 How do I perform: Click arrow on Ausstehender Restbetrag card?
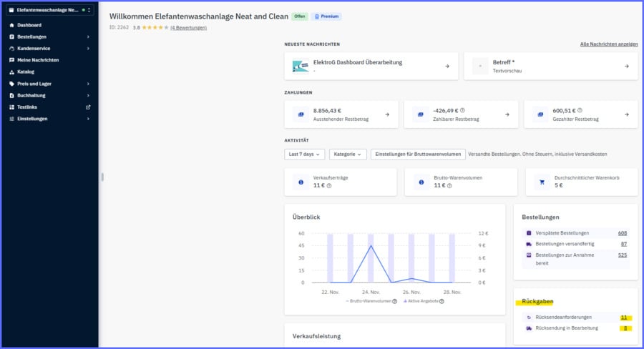tap(387, 114)
